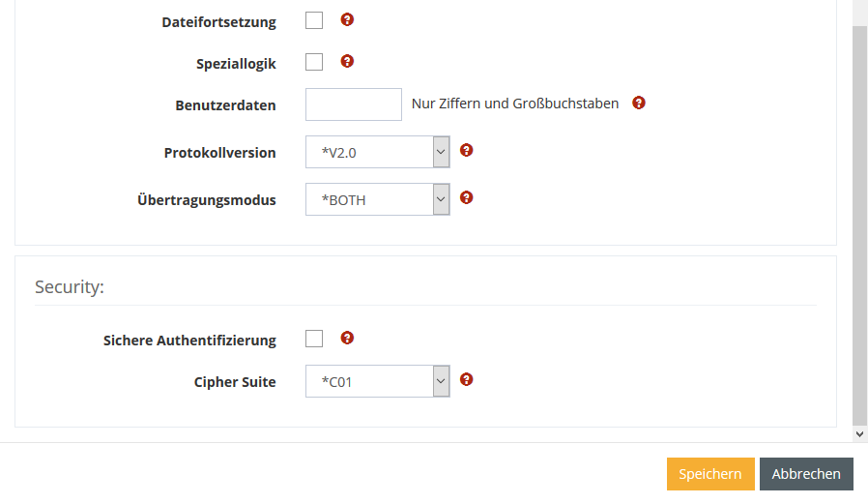The width and height of the screenshot is (868, 504).
Task: Click the Speichern button
Action: coord(710,474)
